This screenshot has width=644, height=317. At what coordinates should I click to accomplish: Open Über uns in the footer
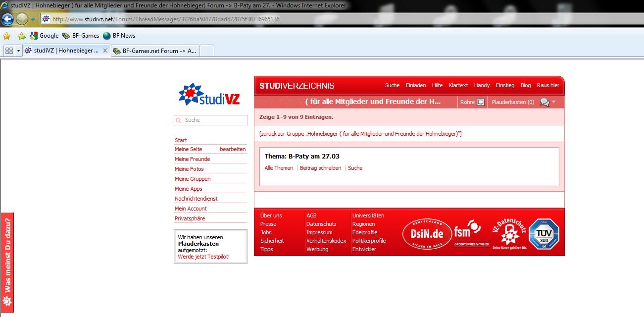[271, 215]
